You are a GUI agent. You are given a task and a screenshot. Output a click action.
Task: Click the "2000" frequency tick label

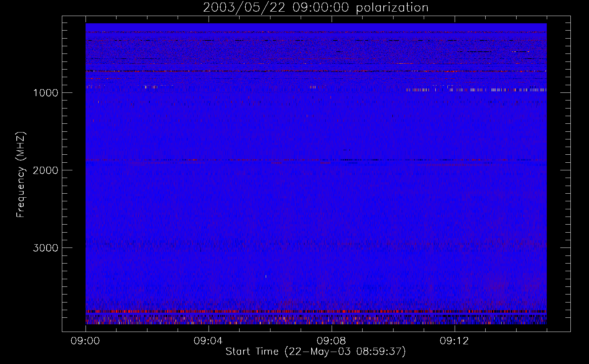click(x=46, y=170)
